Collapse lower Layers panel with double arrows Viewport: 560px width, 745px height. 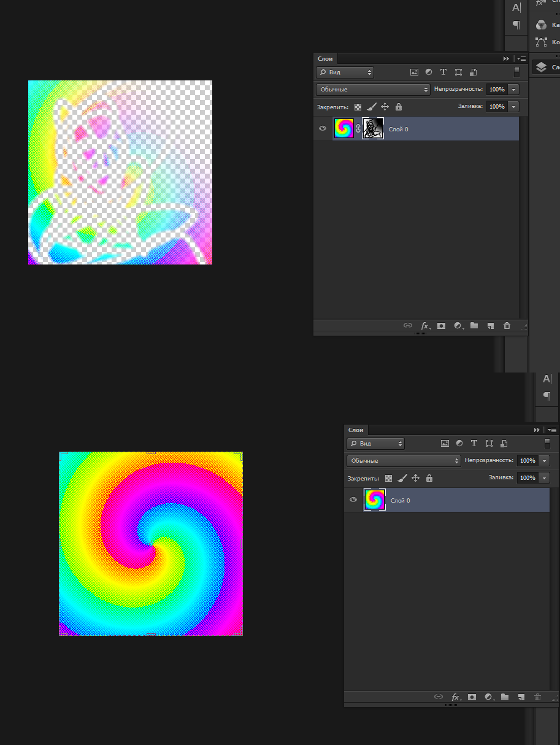click(x=537, y=430)
